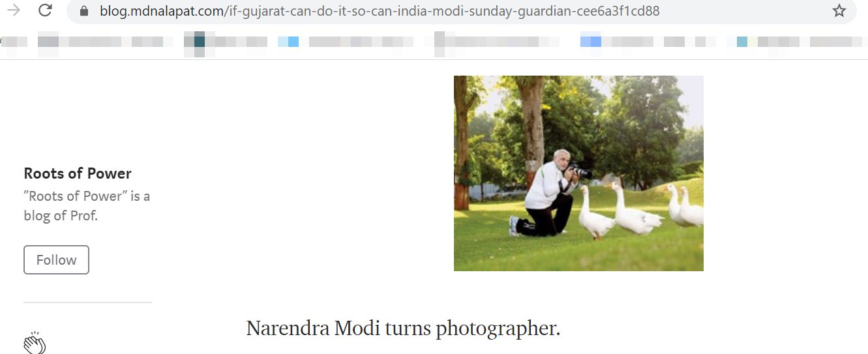Click the browser forward arrow
Viewport: 868px width, 354px height.
pyautogui.click(x=13, y=10)
